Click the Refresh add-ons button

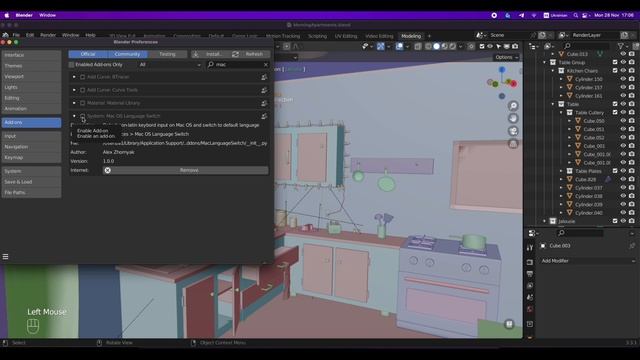(250, 54)
